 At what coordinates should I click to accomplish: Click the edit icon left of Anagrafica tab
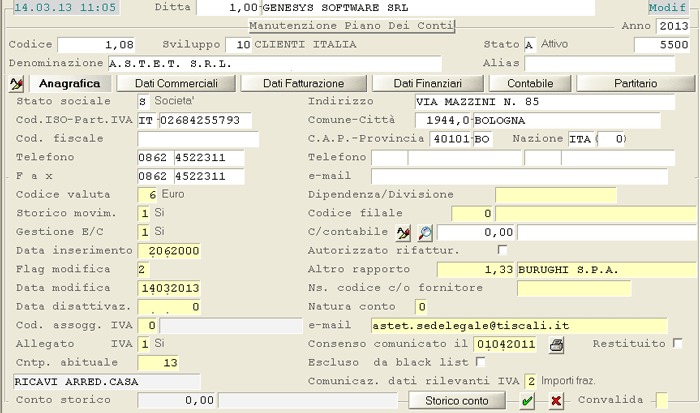16,83
